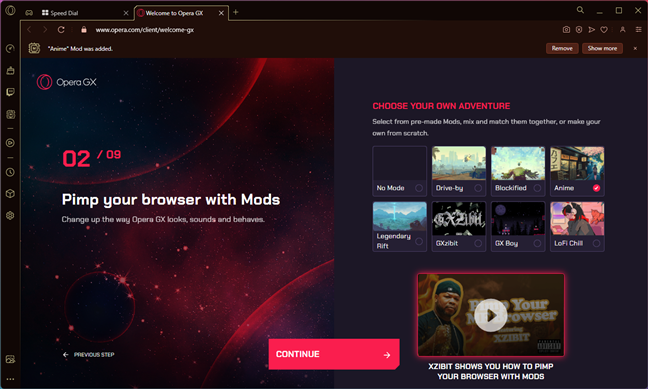
Task: Open History clock icon in sidebar
Action: click(x=10, y=172)
